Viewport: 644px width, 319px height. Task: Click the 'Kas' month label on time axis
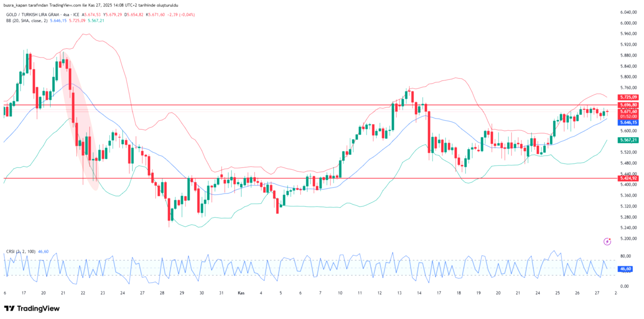pyautogui.click(x=241, y=293)
